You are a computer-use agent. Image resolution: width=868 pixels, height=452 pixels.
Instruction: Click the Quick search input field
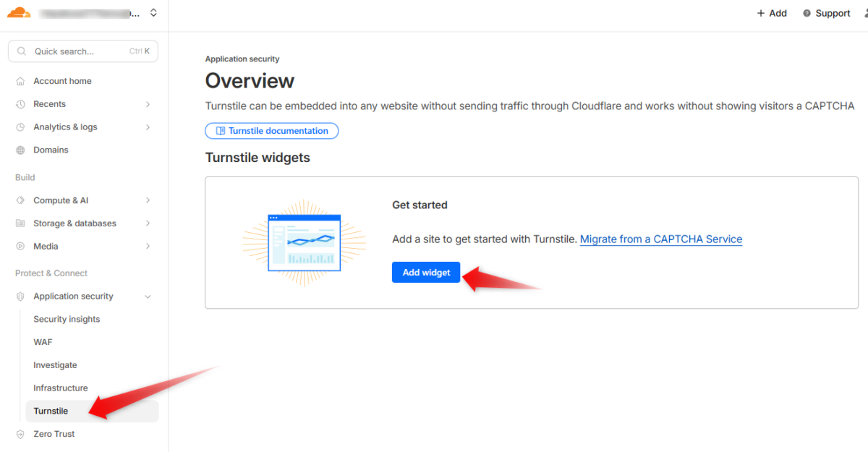coord(82,51)
